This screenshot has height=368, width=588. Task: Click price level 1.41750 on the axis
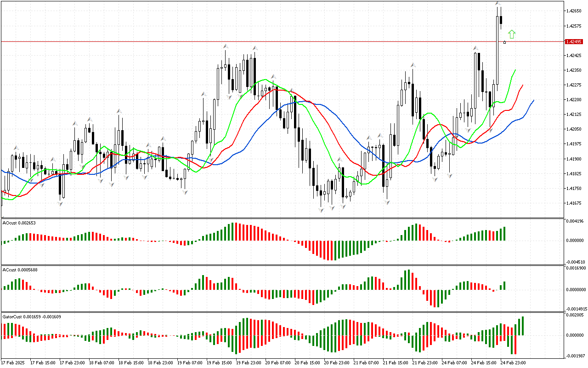tap(574, 189)
